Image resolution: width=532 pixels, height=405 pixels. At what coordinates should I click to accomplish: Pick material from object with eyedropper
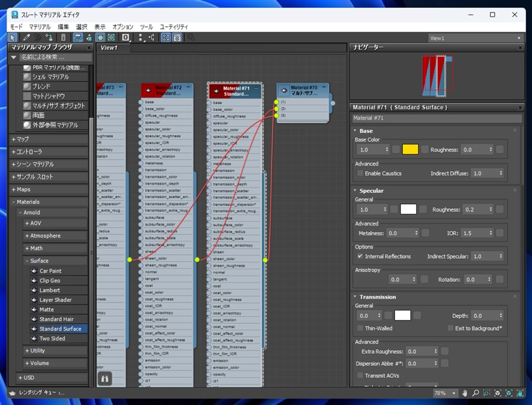[26, 38]
